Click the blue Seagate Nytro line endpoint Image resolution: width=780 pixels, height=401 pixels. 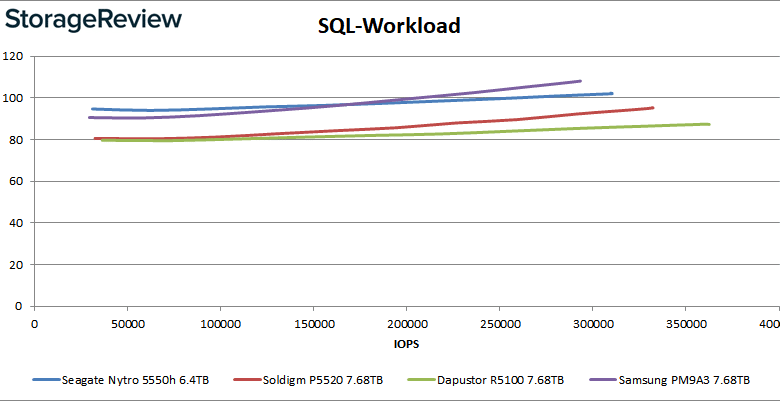point(611,94)
